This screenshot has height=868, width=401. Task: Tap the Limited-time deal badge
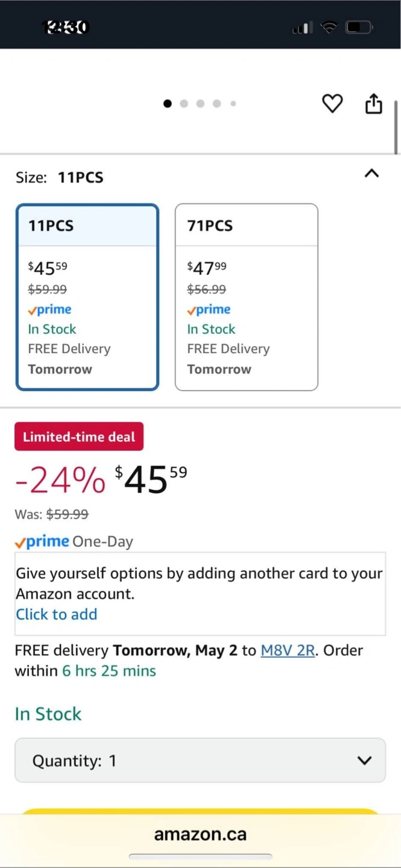[x=79, y=436]
